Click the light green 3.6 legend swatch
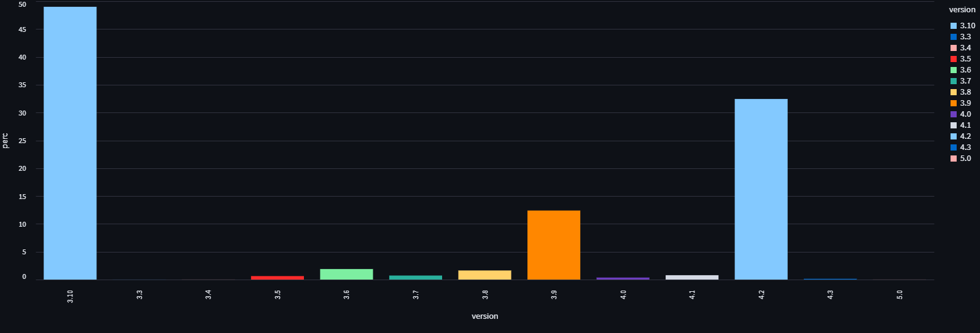980x333 pixels. [954, 70]
